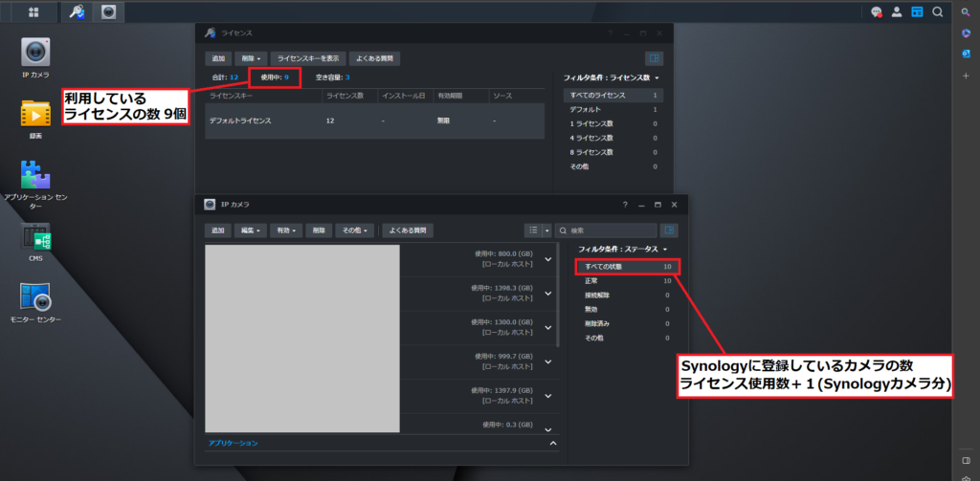Click ライセンスキーを表示 button

click(x=308, y=58)
